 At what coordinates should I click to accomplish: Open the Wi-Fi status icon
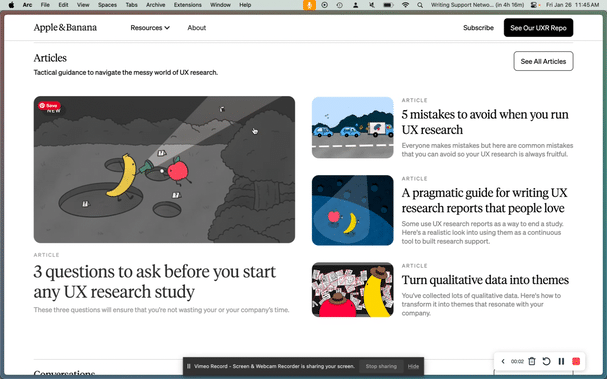point(405,5)
